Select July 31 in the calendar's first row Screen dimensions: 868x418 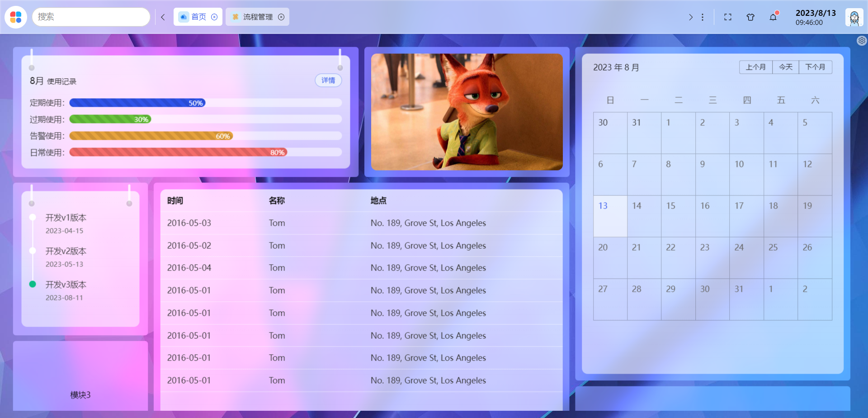[x=644, y=133]
